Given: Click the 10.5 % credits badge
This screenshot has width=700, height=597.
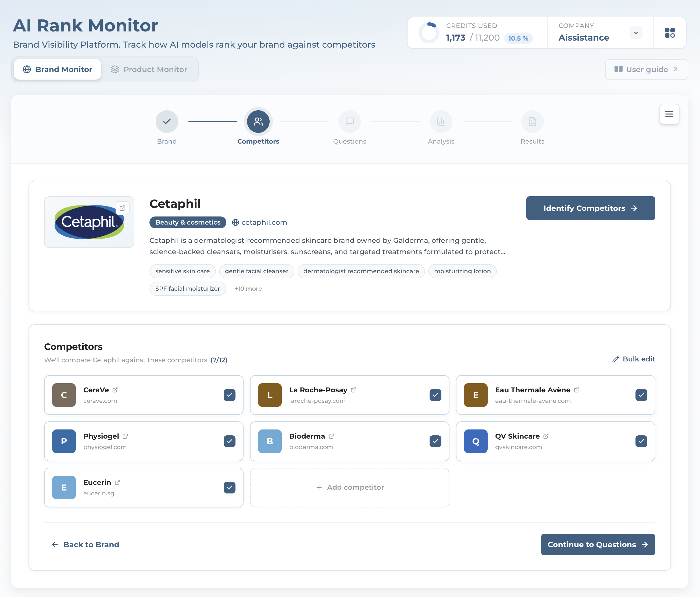Looking at the screenshot, I should click(x=518, y=38).
